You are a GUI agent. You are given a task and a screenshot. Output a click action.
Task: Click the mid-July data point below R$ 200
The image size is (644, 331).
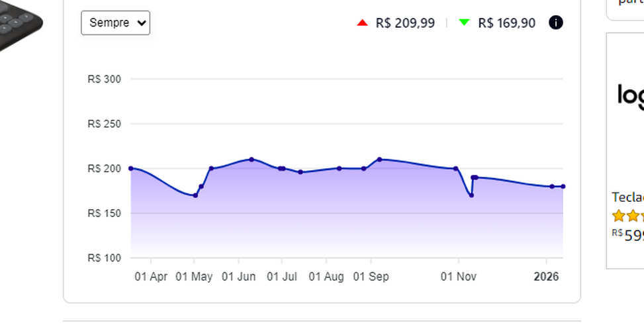click(x=300, y=172)
